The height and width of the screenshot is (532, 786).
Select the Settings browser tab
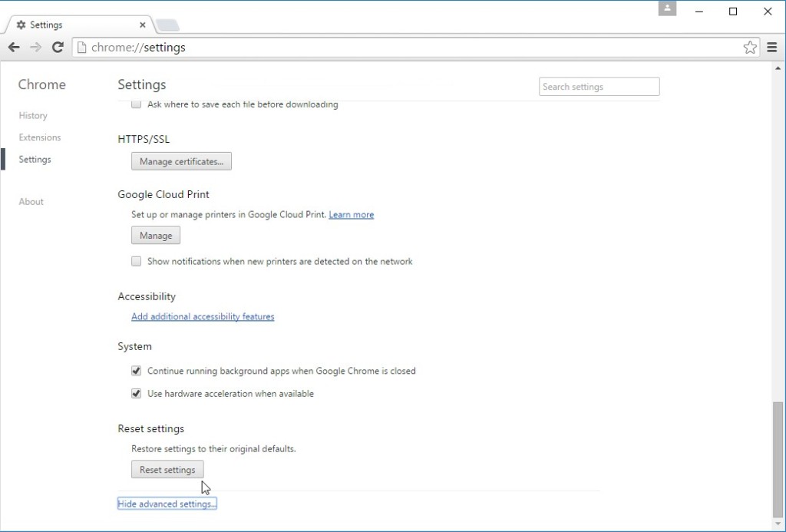pyautogui.click(x=80, y=25)
